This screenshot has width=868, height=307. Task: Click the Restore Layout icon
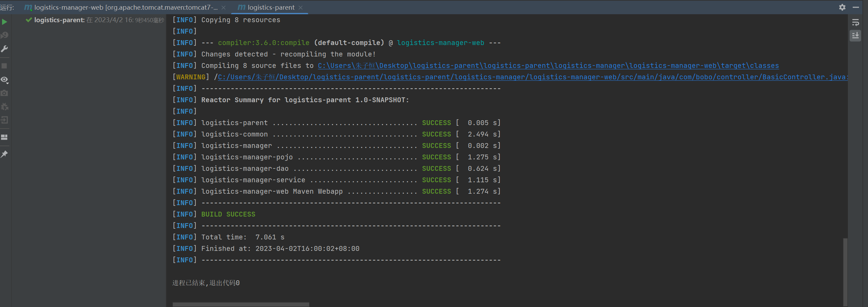tap(5, 137)
